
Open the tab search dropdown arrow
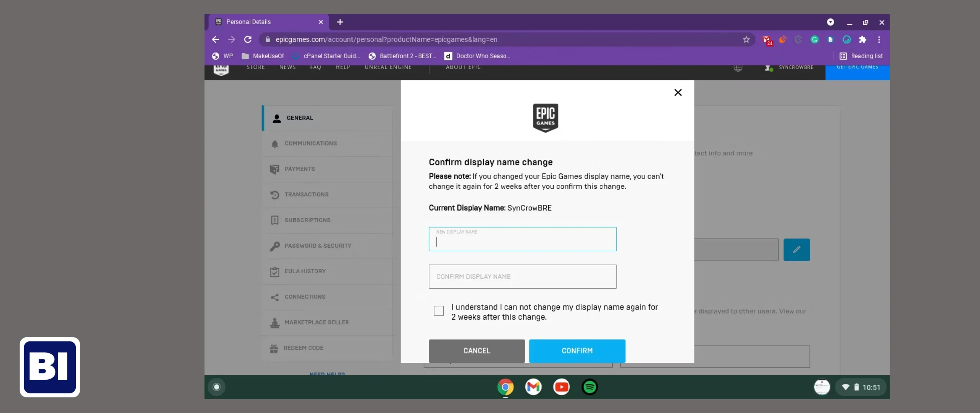pyautogui.click(x=830, y=22)
